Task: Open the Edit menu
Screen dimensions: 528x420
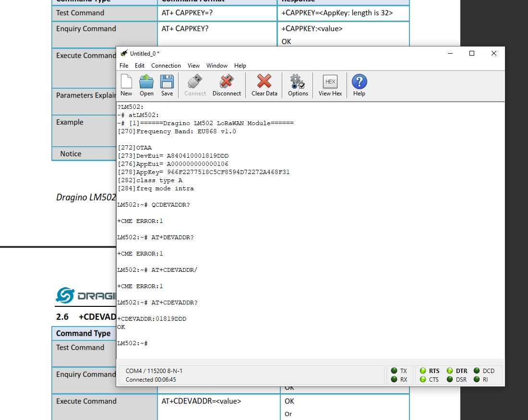Action: pos(140,66)
